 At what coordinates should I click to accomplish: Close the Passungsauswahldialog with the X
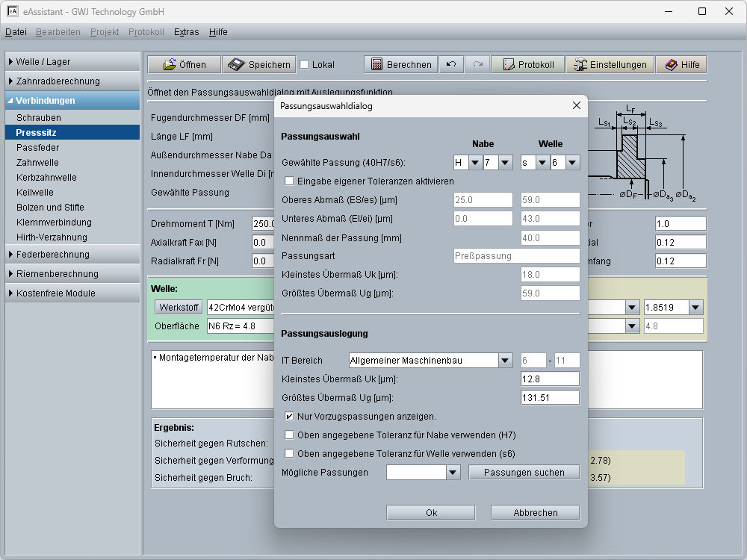click(576, 106)
